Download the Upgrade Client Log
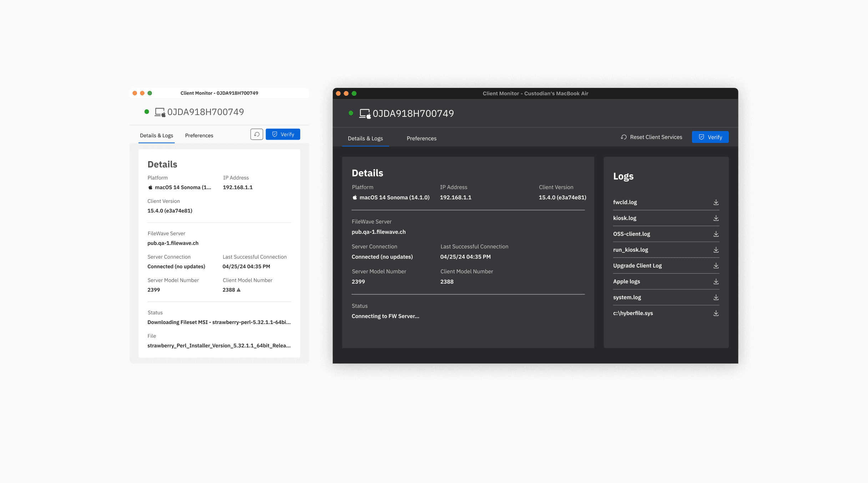 [716, 265]
